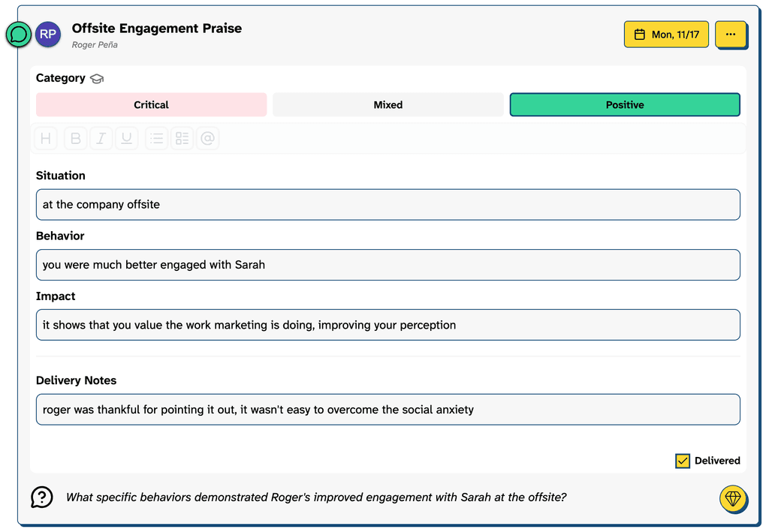
Task: Click the underline formatting icon
Action: click(x=126, y=138)
